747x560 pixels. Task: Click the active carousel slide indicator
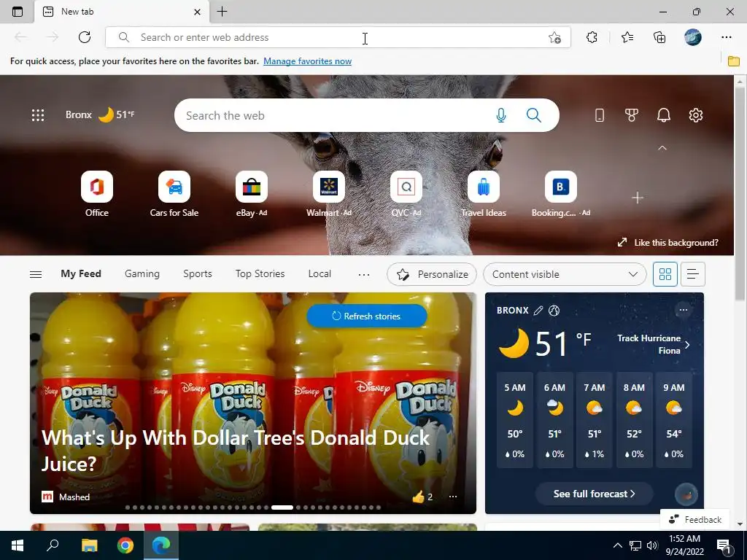(282, 507)
